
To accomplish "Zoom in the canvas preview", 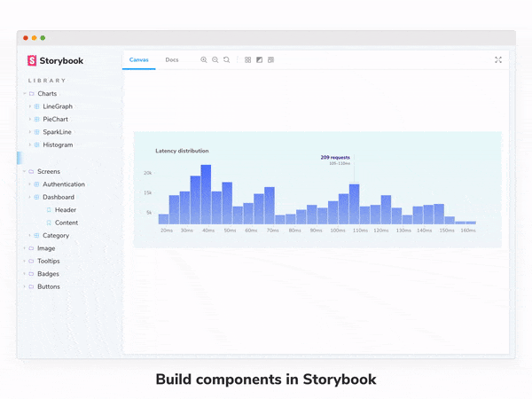I will tap(204, 59).
